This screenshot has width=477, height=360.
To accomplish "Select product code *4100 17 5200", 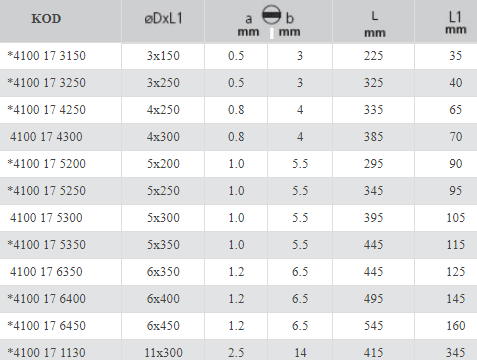I will [x=47, y=164].
